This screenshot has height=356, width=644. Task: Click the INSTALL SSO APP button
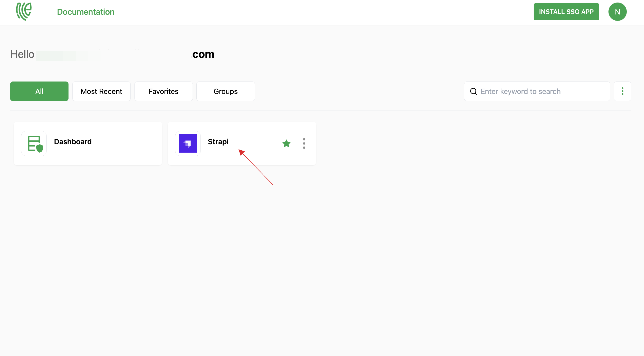pyautogui.click(x=566, y=12)
